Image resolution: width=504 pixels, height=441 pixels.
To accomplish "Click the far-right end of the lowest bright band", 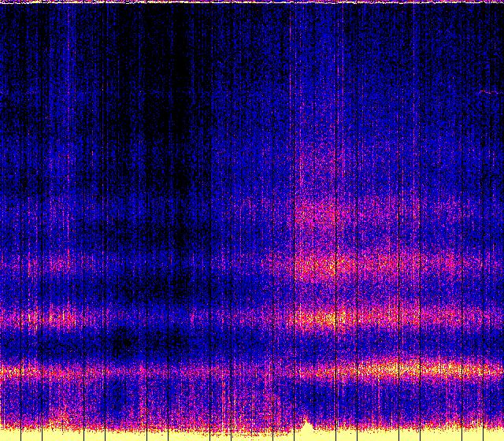I will (x=496, y=369).
